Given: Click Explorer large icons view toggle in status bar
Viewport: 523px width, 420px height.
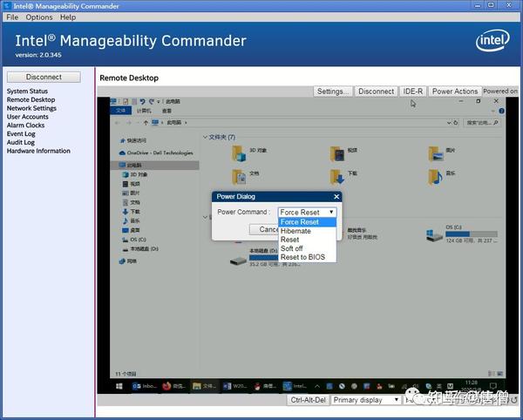Looking at the screenshot, I should 499,374.
